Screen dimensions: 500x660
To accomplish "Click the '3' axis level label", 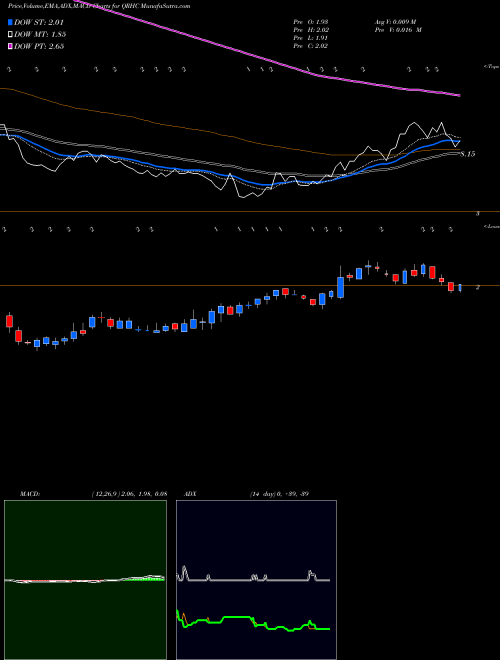I will 478,214.
